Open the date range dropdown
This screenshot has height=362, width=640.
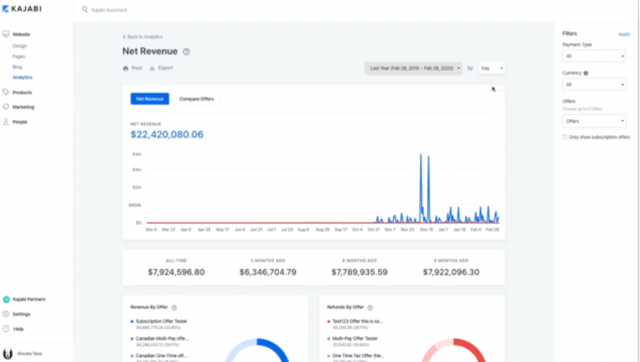(413, 68)
